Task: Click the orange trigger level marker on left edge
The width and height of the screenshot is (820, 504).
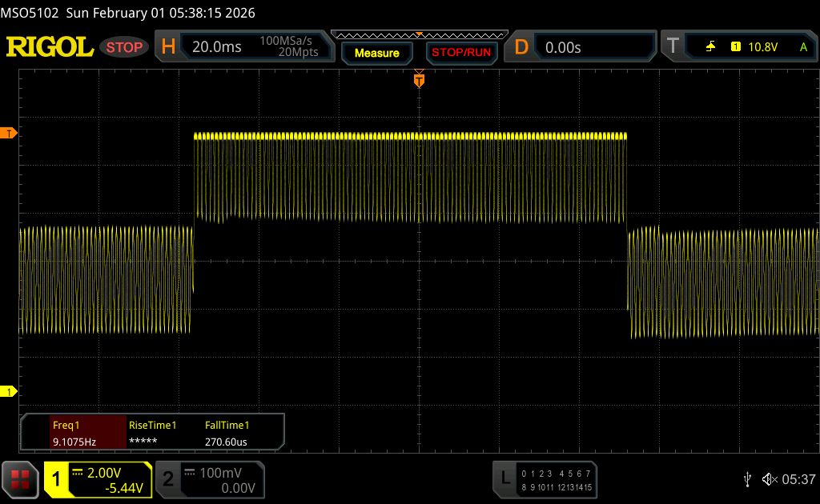Action: point(10,133)
